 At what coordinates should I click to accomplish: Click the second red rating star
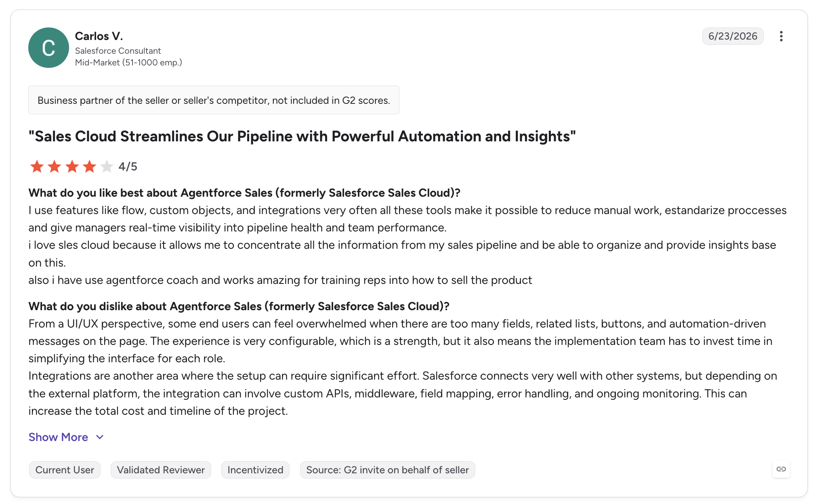pyautogui.click(x=54, y=166)
